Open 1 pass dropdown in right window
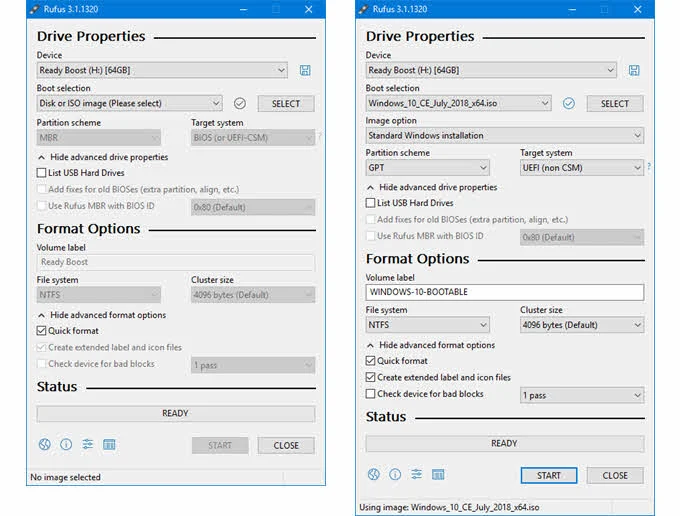680x516 pixels. 582,395
